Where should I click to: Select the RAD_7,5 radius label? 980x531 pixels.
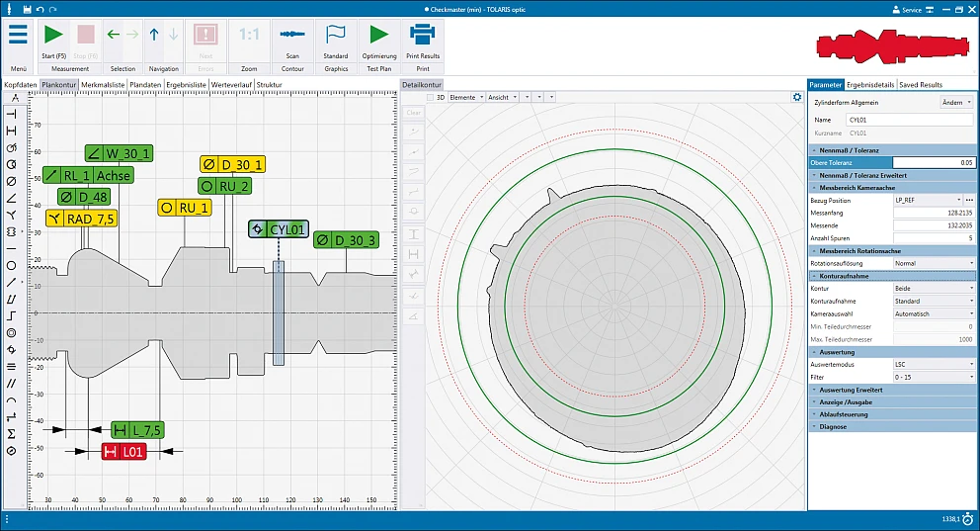point(81,219)
